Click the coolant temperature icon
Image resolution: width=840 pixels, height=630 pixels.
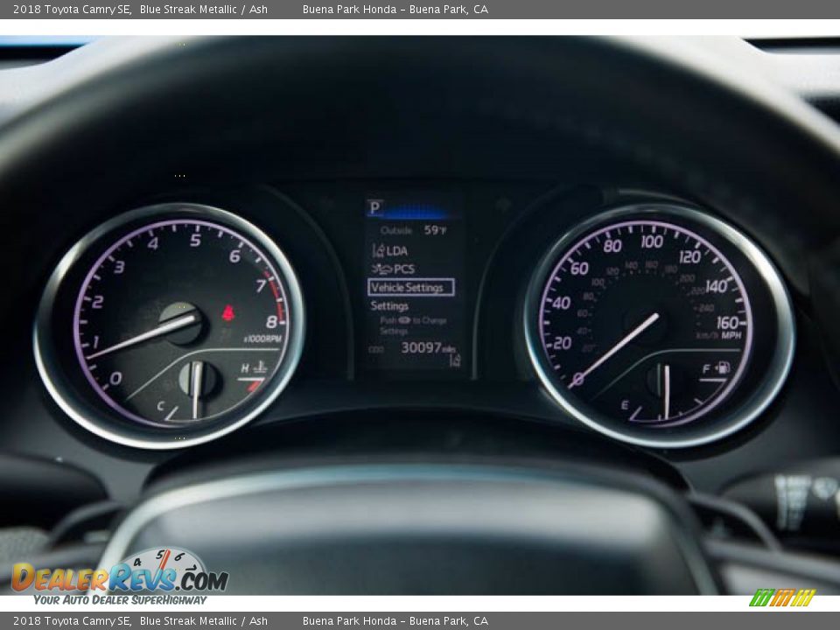tap(261, 367)
